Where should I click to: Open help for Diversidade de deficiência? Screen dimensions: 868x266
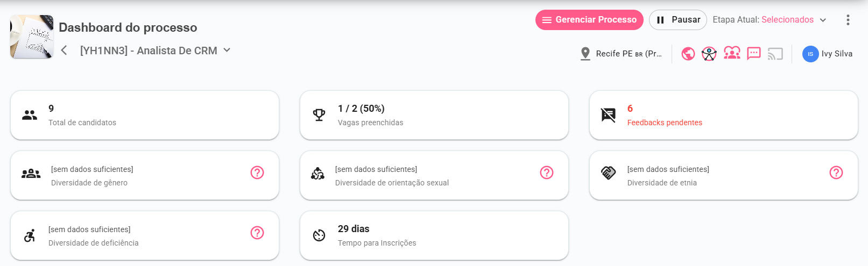257,233
